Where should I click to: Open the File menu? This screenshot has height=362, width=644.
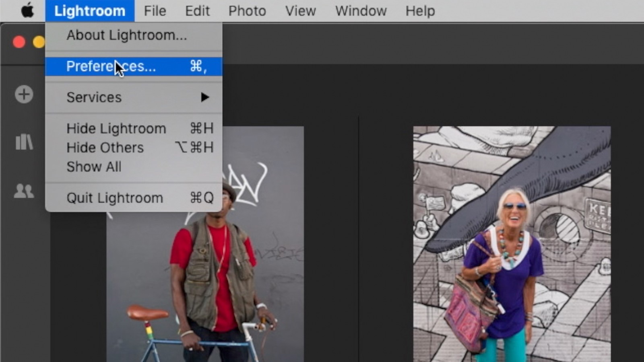pyautogui.click(x=155, y=11)
